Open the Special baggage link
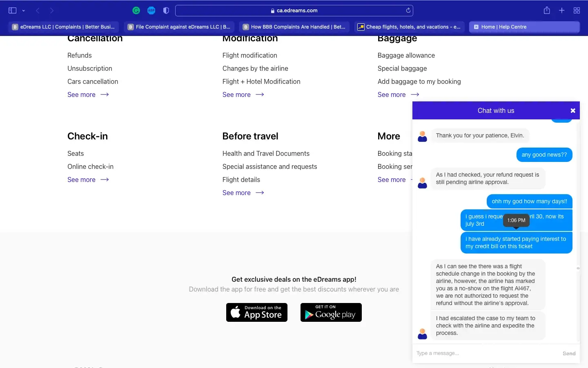This screenshot has height=368, width=588. coord(402,68)
